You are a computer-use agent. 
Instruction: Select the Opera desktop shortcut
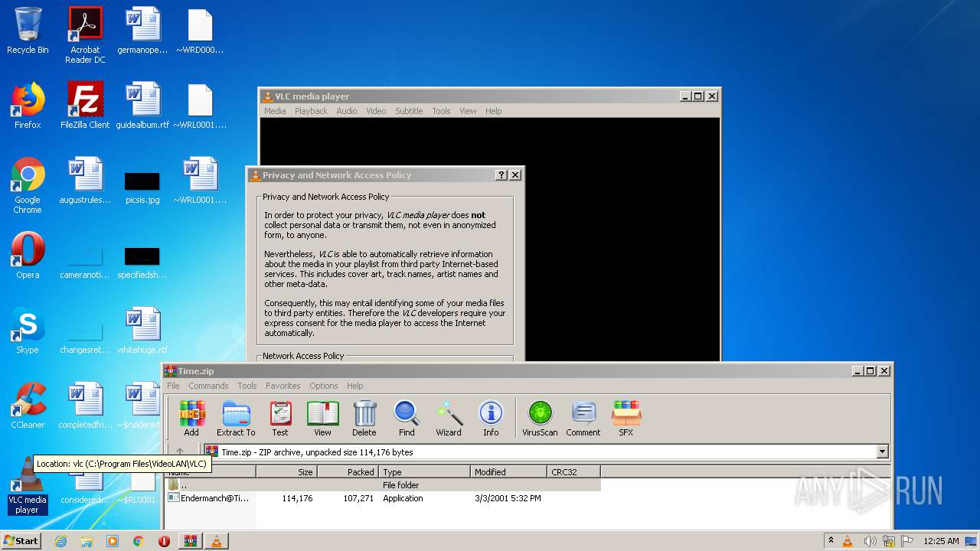coord(28,256)
